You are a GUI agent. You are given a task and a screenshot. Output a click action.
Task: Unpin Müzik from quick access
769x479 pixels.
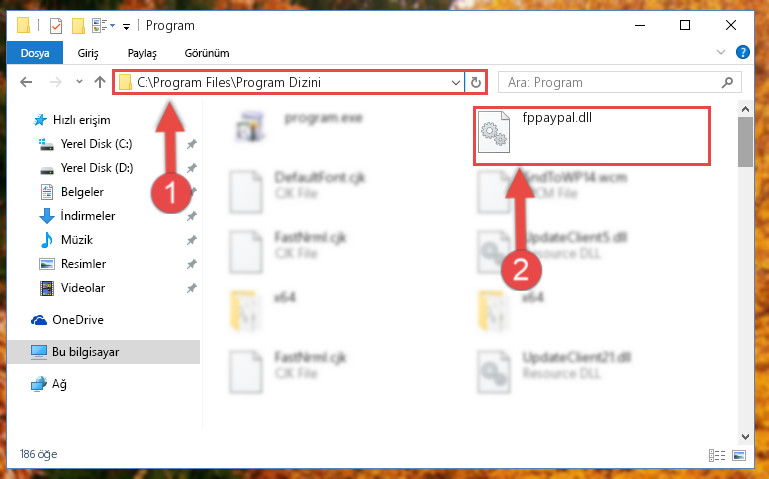point(192,240)
